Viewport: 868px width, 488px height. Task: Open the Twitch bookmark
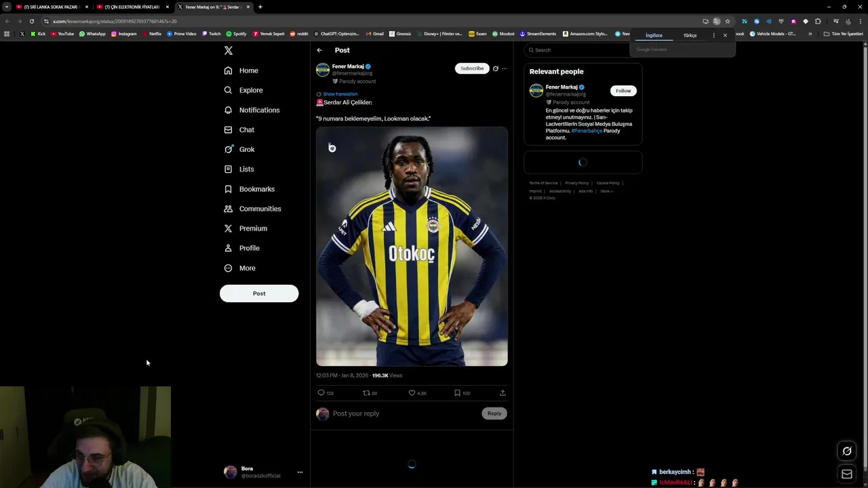211,34
